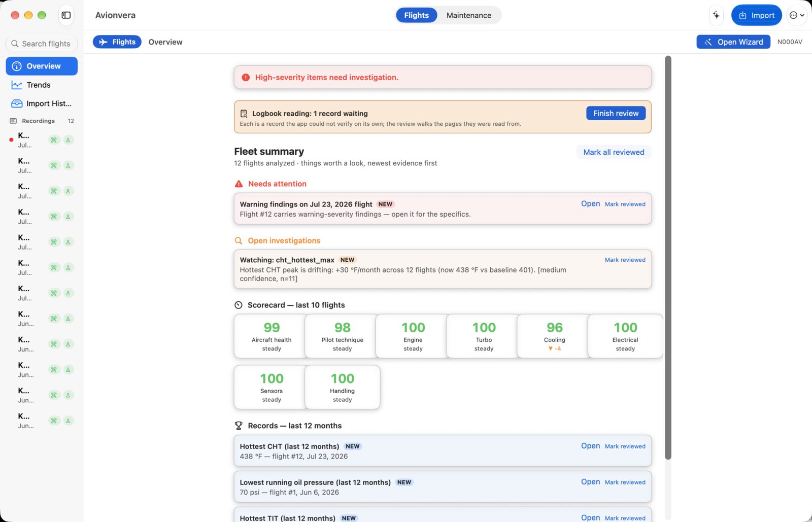The height and width of the screenshot is (522, 812).
Task: Open the recording marked with a red dot
Action: [x=42, y=140]
